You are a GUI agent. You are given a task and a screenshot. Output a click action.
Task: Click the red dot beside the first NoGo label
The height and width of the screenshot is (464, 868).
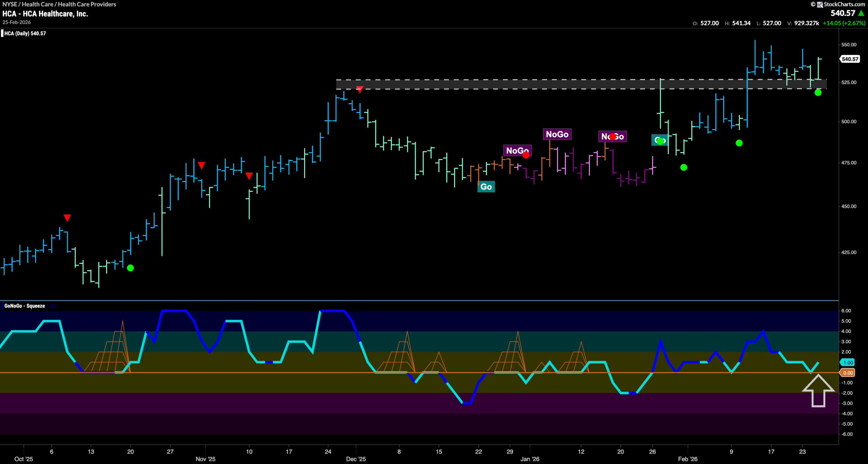click(526, 155)
